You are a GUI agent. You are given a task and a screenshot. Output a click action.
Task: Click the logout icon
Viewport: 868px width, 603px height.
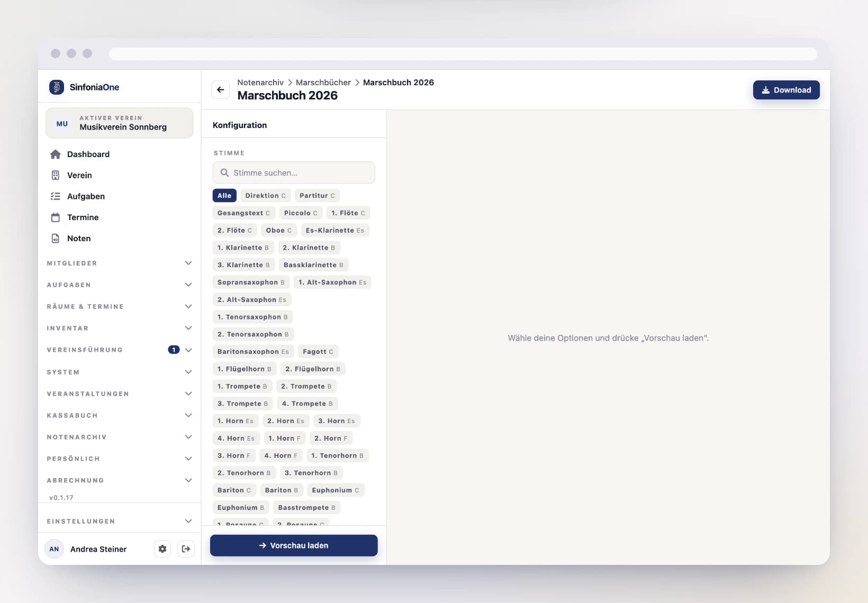[x=186, y=549]
